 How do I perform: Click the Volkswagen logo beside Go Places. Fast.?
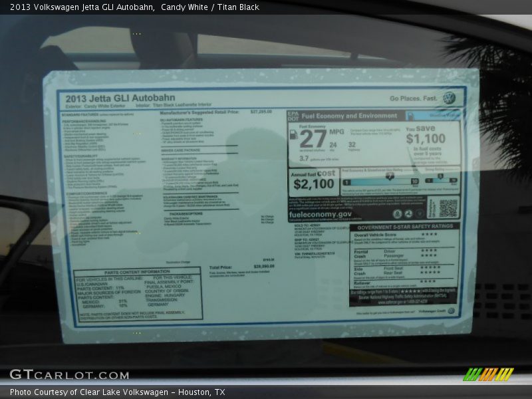pyautogui.click(x=450, y=98)
